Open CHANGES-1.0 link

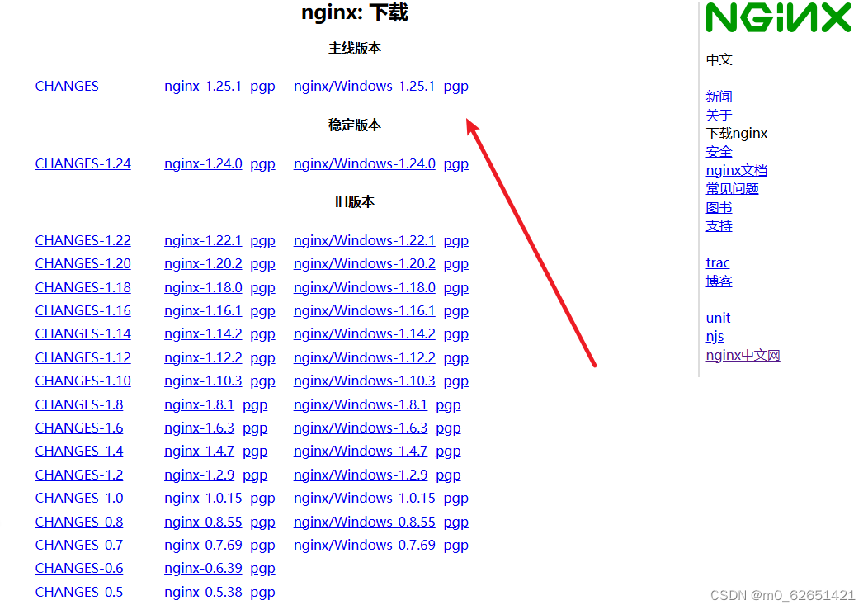tap(79, 499)
